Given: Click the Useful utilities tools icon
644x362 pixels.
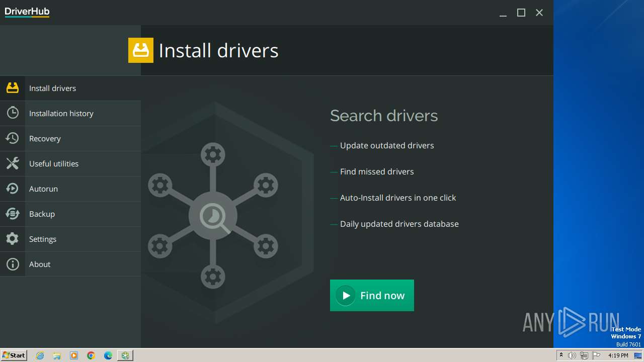Looking at the screenshot, I should click(13, 163).
